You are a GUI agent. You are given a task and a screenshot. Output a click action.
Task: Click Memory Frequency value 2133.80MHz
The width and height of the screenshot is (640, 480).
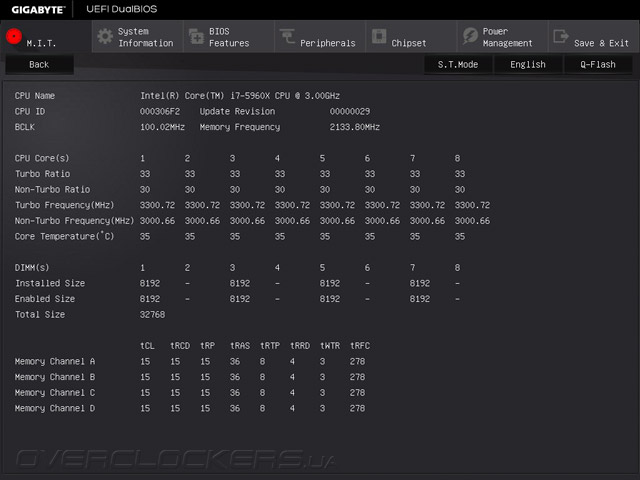coord(355,127)
